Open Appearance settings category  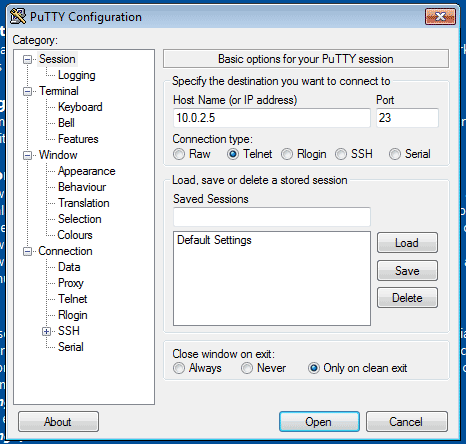[x=86, y=171]
